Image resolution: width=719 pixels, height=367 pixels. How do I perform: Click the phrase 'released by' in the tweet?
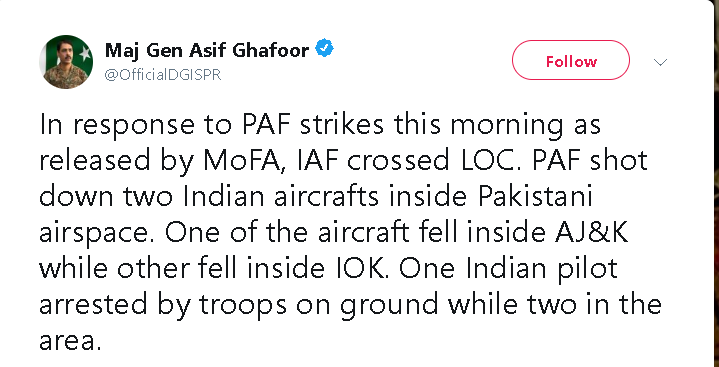click(116, 161)
